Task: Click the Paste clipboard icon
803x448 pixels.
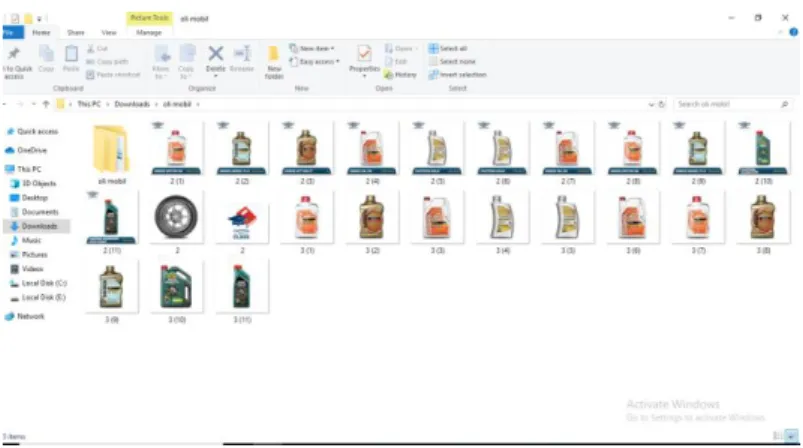Action: [71, 54]
